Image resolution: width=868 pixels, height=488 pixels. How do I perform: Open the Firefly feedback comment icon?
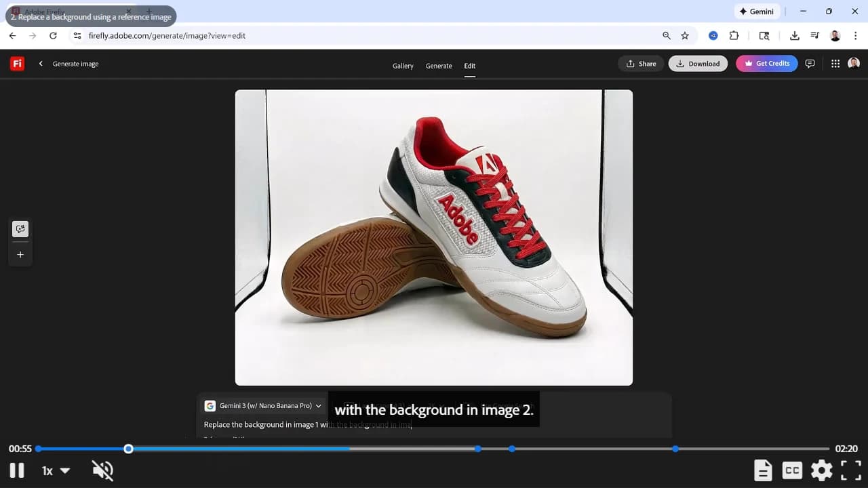810,64
